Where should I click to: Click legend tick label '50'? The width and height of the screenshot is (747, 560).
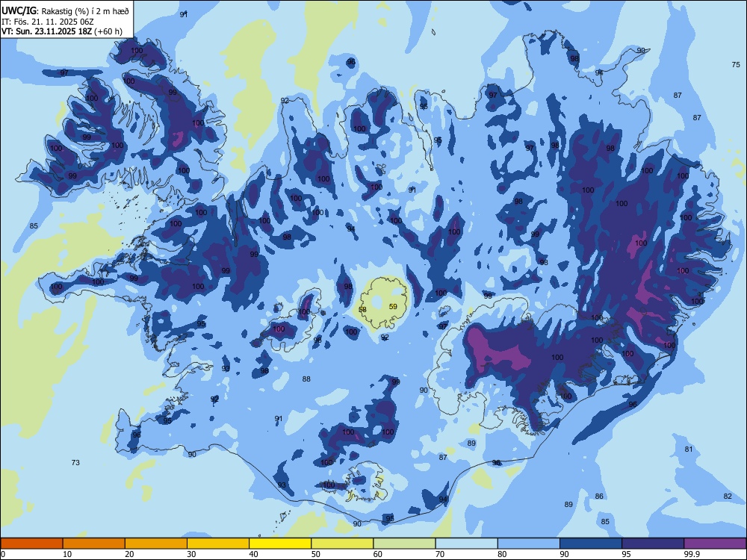tap(316, 554)
